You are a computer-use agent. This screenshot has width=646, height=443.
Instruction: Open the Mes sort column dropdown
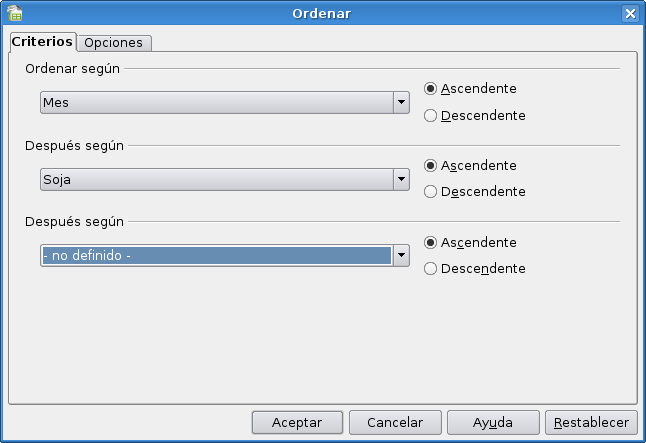click(401, 102)
